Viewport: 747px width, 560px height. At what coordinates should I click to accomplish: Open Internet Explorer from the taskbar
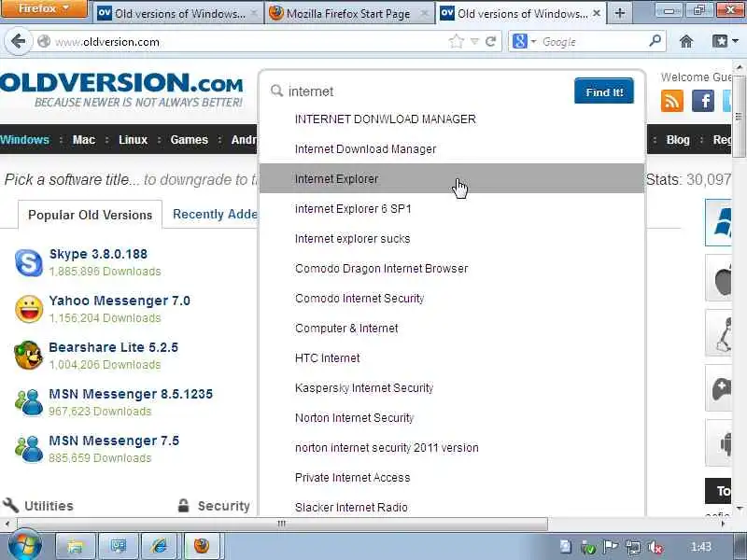coord(159,546)
